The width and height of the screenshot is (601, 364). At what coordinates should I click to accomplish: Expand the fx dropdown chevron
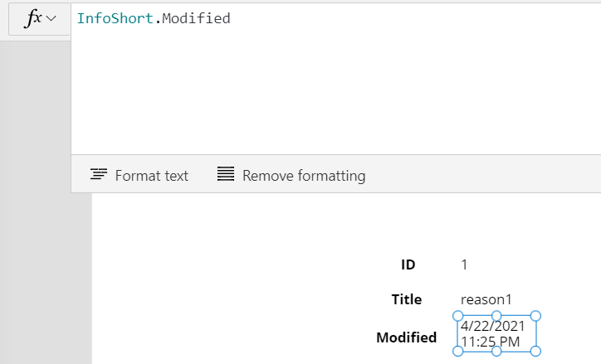coord(51,18)
